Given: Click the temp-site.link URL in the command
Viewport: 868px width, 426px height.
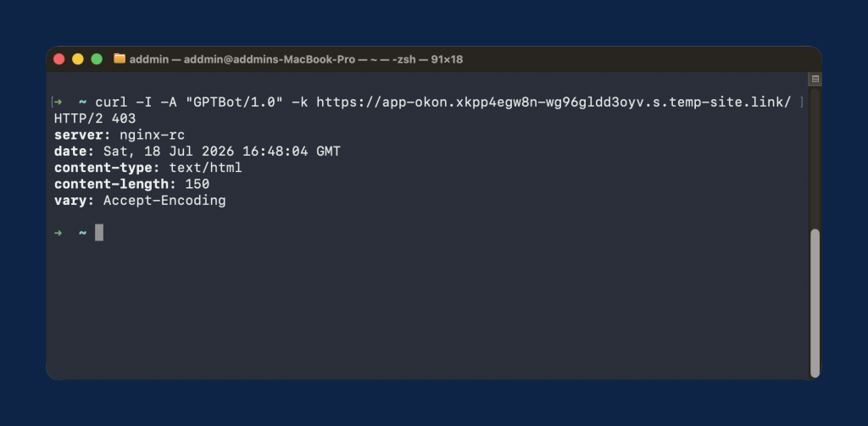Looking at the screenshot, I should point(554,103).
